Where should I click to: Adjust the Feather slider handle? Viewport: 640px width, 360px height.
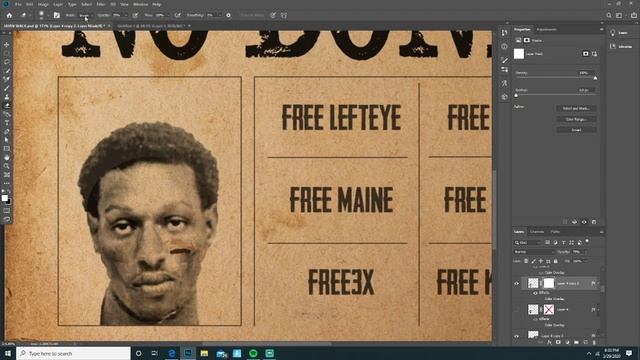pyautogui.click(x=516, y=95)
